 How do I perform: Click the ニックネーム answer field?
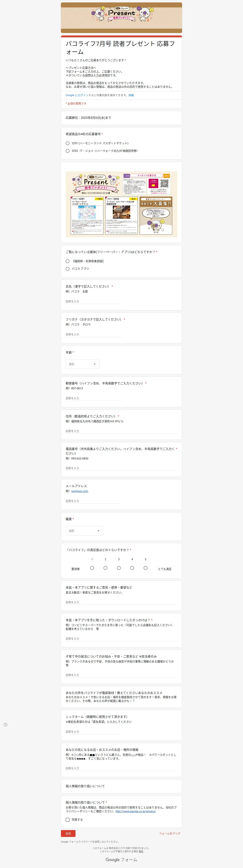[x=93, y=732]
